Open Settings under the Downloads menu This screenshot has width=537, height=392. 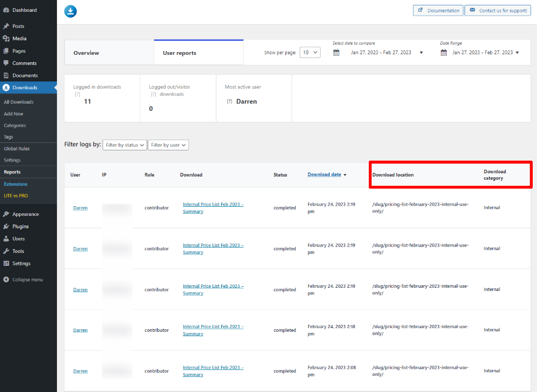pyautogui.click(x=12, y=160)
